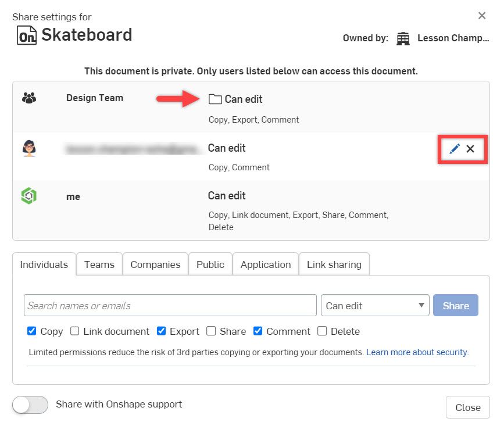Click the Search names or emails field

tap(170, 305)
